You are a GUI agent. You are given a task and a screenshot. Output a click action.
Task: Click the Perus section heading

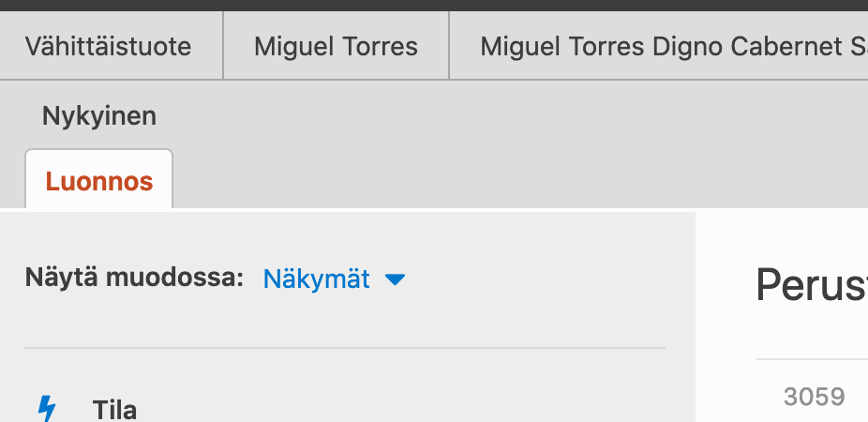tap(812, 285)
